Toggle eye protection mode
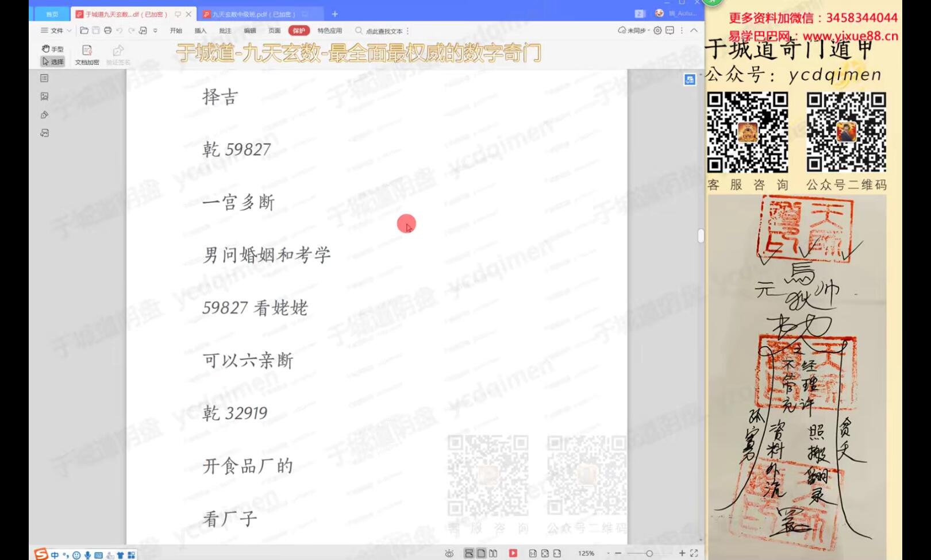The width and height of the screenshot is (931, 560). click(450, 553)
